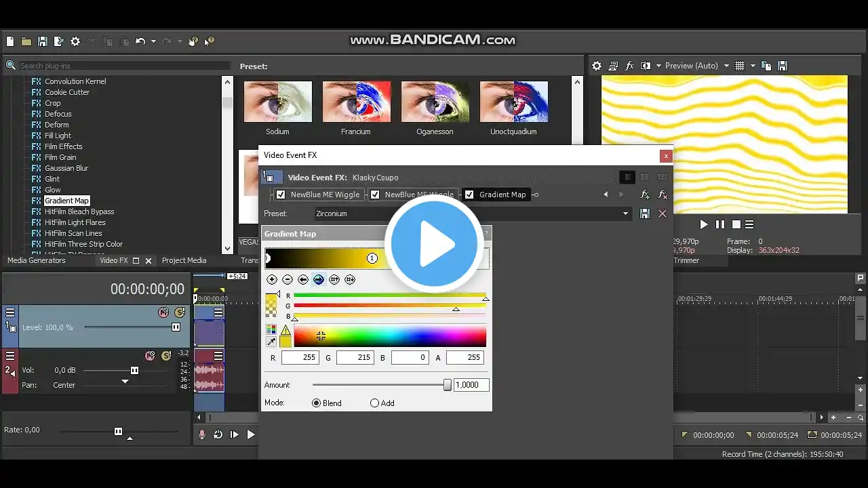Add a gradient control point with plus icon
868x488 pixels.
click(272, 279)
